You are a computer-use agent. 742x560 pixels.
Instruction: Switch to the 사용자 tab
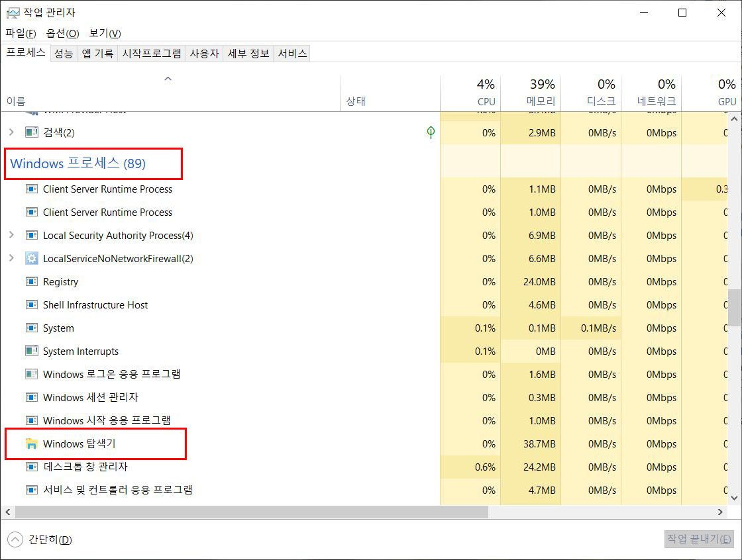205,54
